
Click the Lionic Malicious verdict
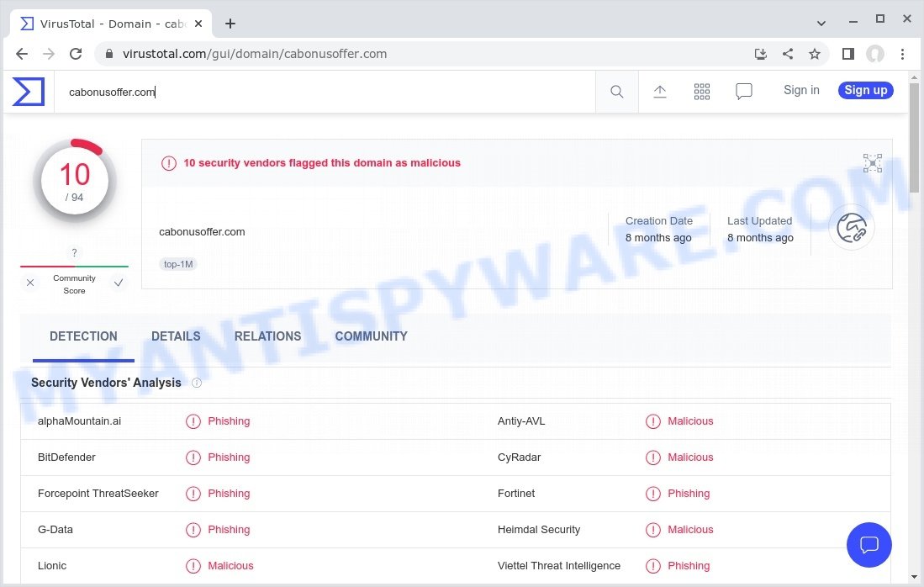pos(230,566)
